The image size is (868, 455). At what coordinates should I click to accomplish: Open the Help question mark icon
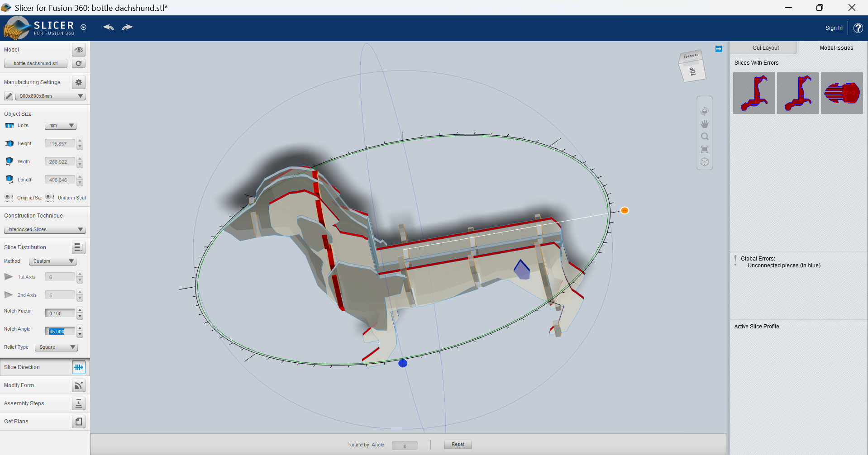coord(858,28)
